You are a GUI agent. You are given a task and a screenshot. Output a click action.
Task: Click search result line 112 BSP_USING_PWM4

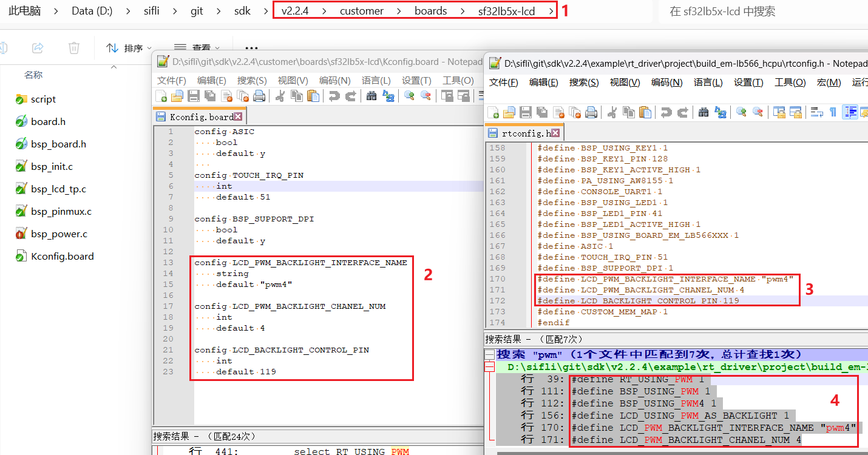pyautogui.click(x=619, y=403)
